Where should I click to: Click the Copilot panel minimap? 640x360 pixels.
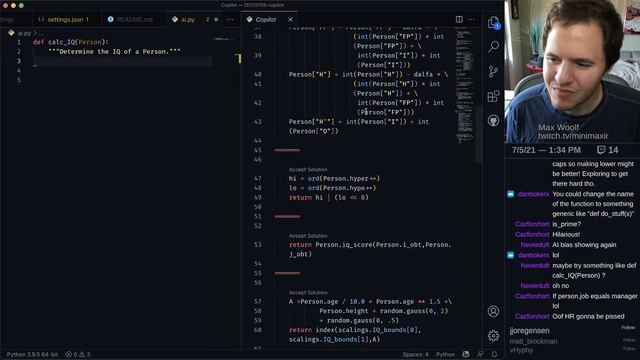tap(464, 86)
